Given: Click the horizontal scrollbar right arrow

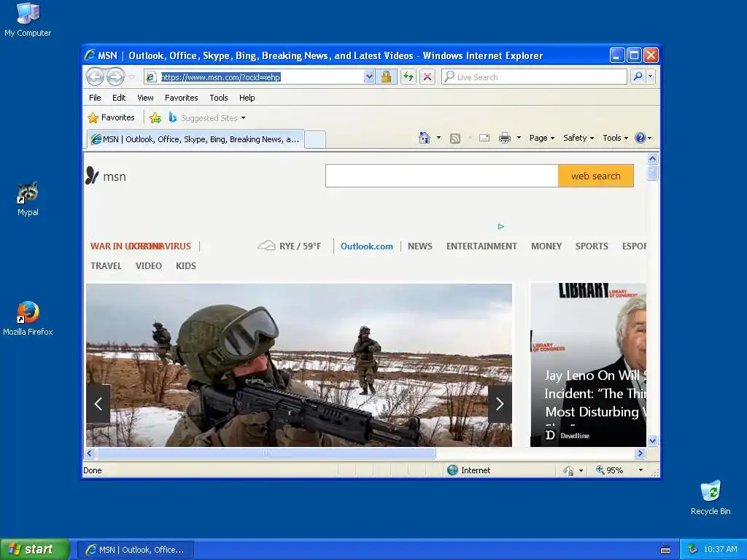Looking at the screenshot, I should point(640,454).
